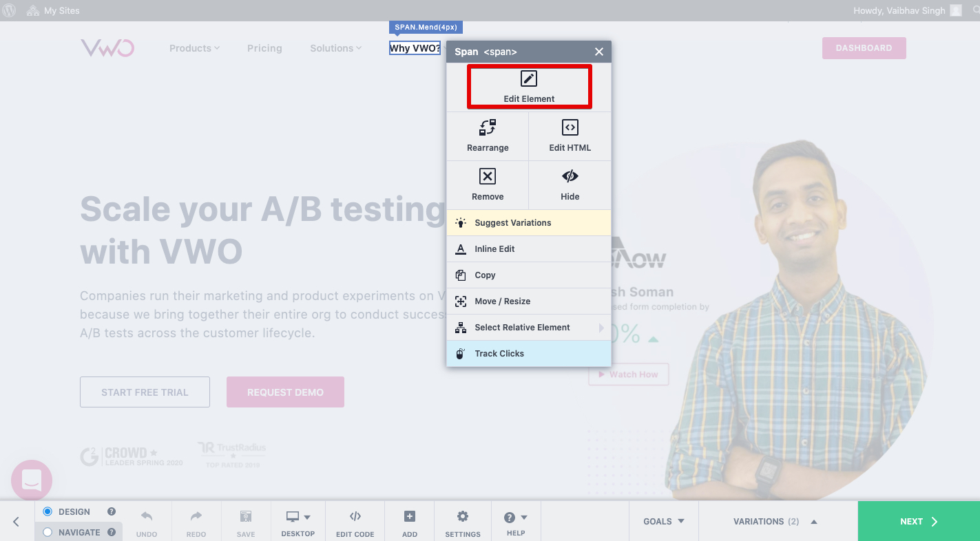Open the Pricing nav link
Image resolution: width=980 pixels, height=541 pixels.
(264, 48)
